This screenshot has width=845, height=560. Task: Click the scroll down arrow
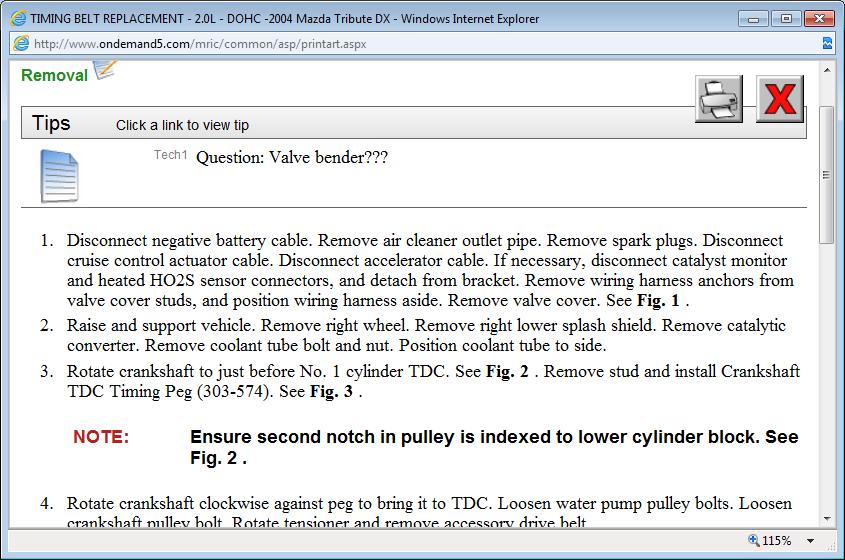[x=827, y=519]
